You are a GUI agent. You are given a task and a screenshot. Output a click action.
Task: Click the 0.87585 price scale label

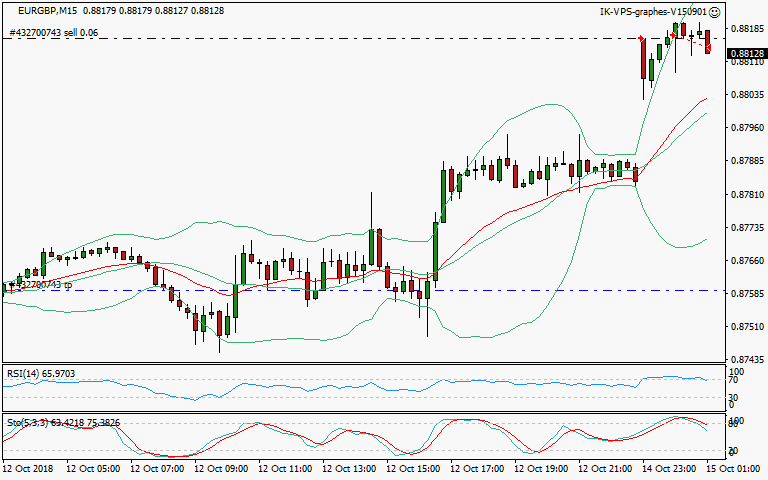(744, 294)
